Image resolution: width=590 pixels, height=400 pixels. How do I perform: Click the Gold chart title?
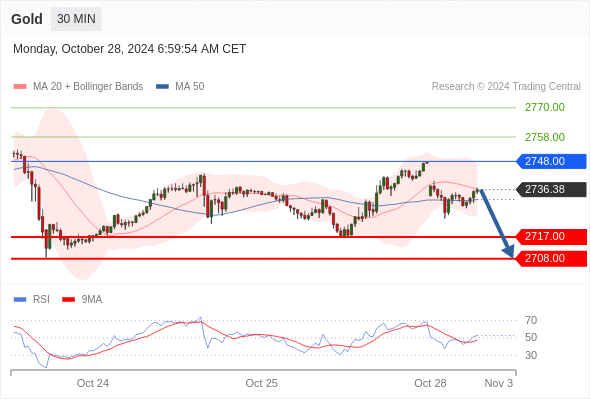pos(27,19)
